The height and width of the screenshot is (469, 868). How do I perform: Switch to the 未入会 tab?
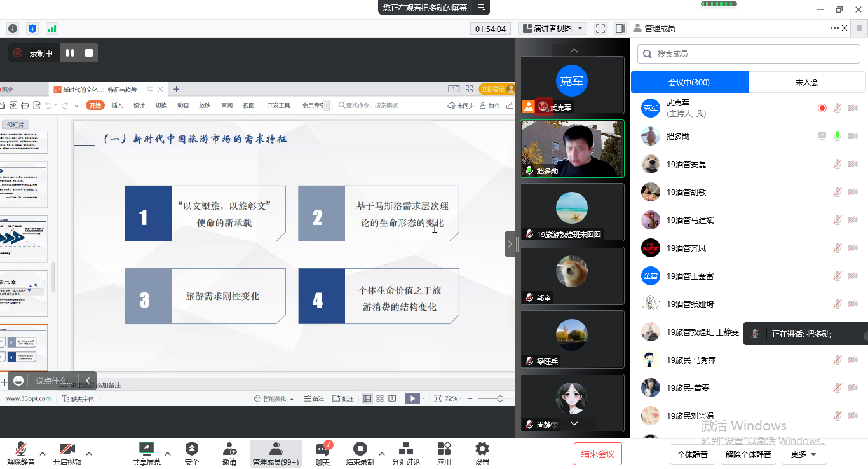click(x=807, y=82)
